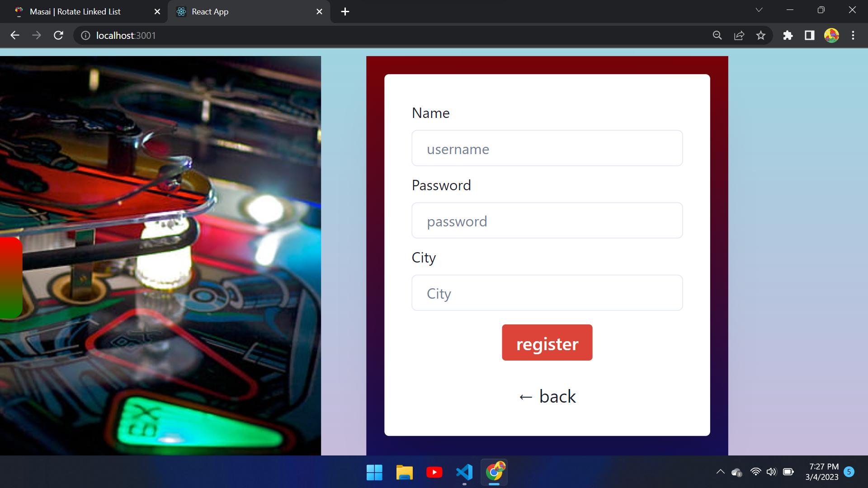Screen dimensions: 868x488
Task: Bookmark this page with the star icon
Action: click(x=761, y=35)
